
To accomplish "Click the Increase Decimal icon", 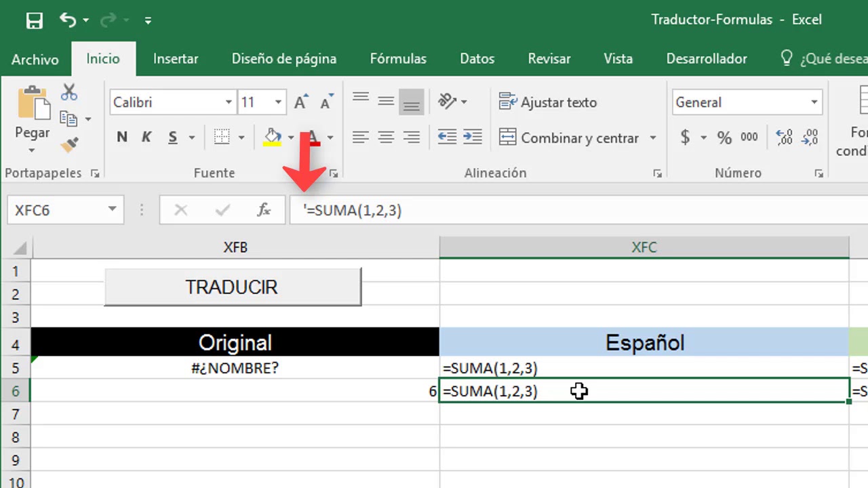I will pyautogui.click(x=784, y=138).
